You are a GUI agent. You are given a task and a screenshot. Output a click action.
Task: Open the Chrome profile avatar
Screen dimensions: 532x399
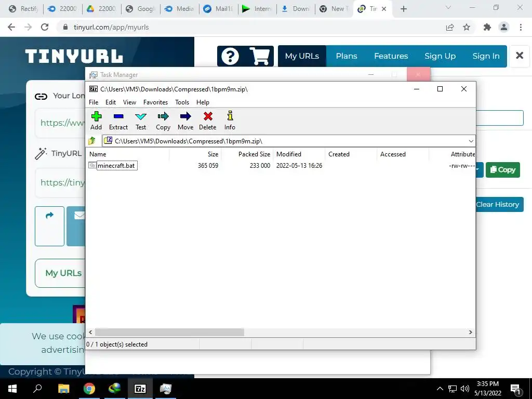504,27
